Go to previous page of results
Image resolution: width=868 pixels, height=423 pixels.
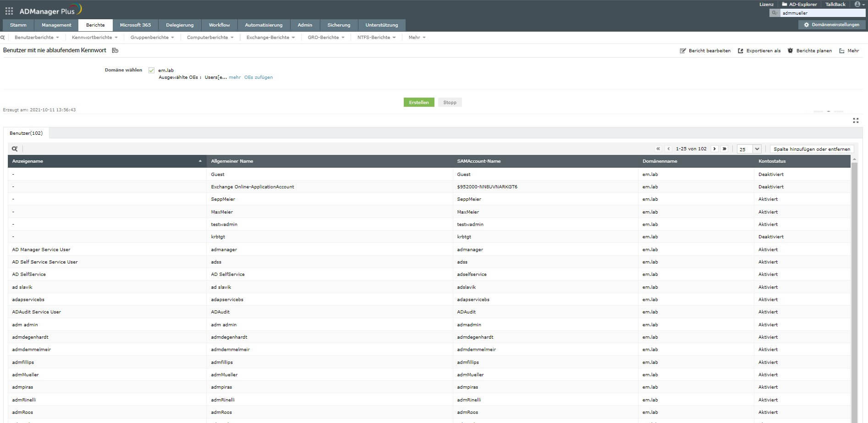coord(669,149)
